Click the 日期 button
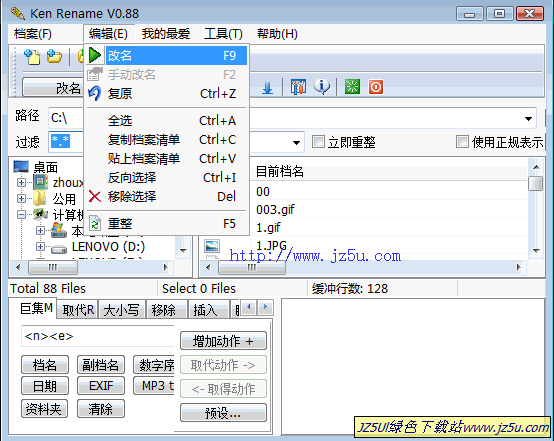 45,386
